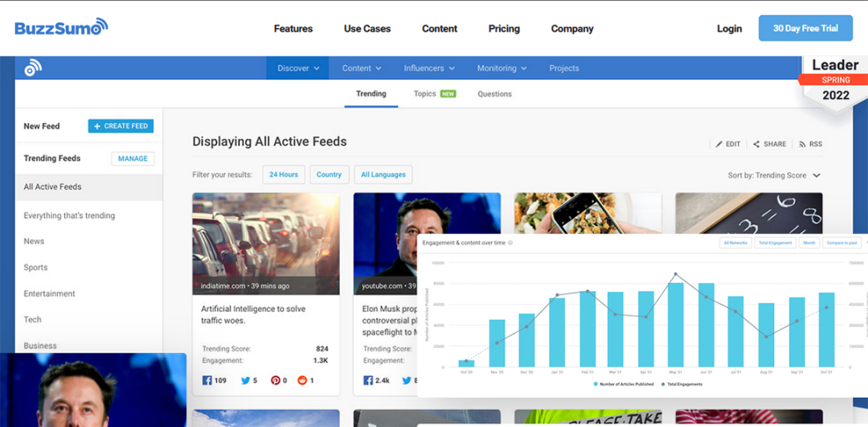Click the Manage button
The width and height of the screenshot is (868, 427).
coord(133,158)
